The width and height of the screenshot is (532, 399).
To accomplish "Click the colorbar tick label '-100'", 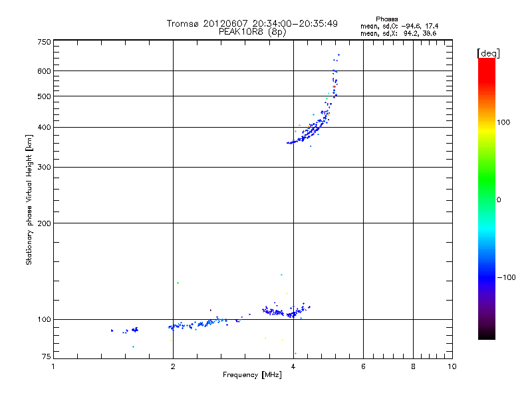I will 506,277.
